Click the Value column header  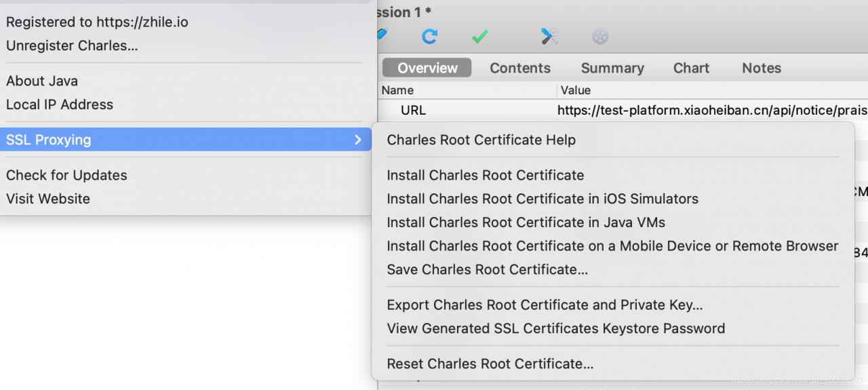(x=576, y=90)
